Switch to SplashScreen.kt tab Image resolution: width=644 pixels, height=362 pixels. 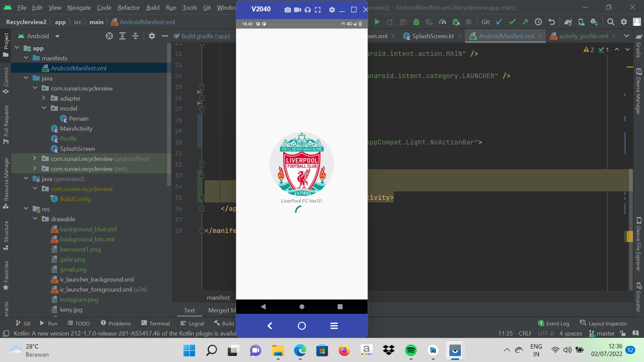(433, 36)
